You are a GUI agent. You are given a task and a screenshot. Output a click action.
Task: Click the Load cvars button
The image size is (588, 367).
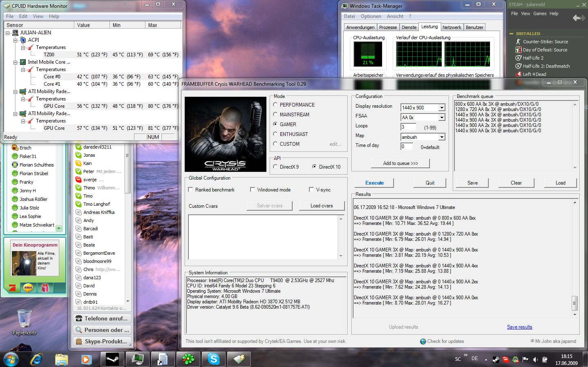pyautogui.click(x=322, y=206)
